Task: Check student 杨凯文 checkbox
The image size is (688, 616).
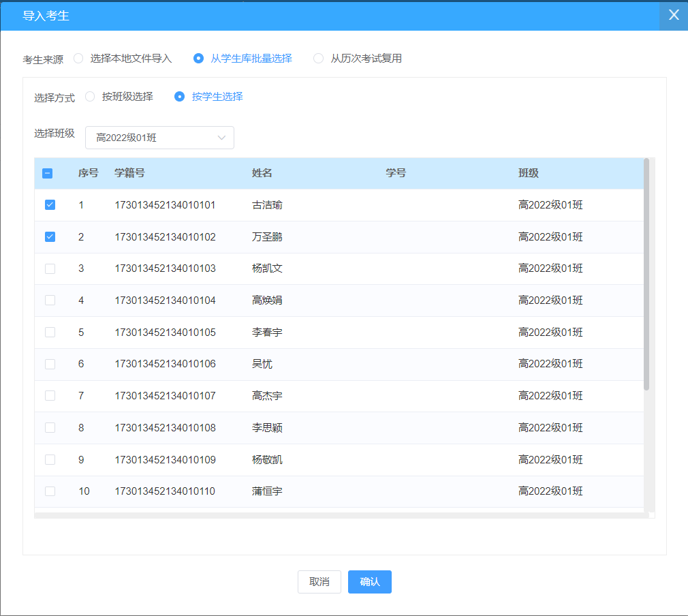Action: point(50,268)
